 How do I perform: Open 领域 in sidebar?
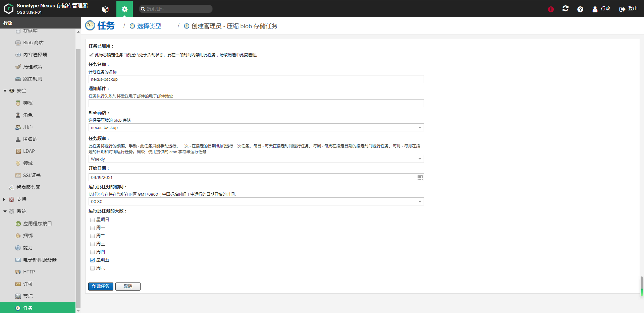(28, 163)
